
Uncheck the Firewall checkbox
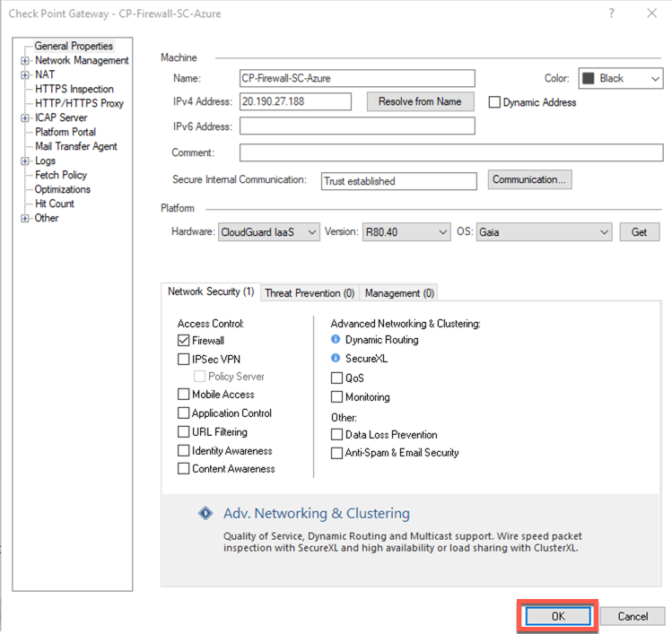point(184,341)
